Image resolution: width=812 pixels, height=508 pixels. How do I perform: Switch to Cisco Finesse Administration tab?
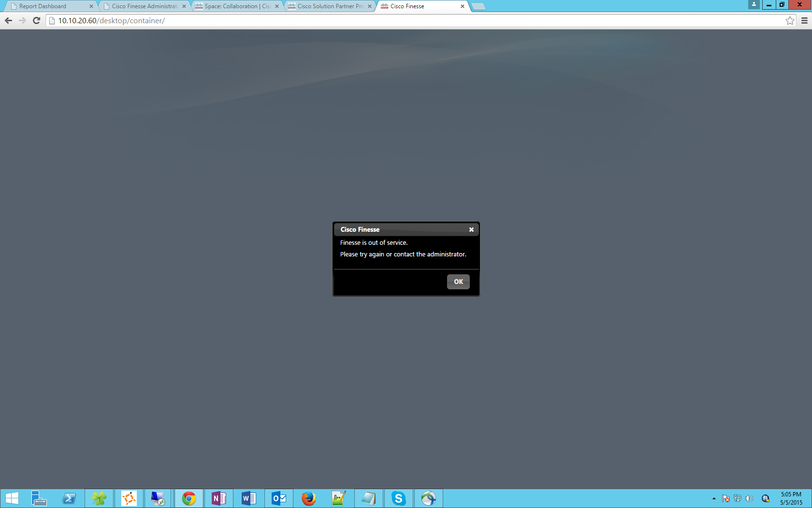pyautogui.click(x=145, y=6)
